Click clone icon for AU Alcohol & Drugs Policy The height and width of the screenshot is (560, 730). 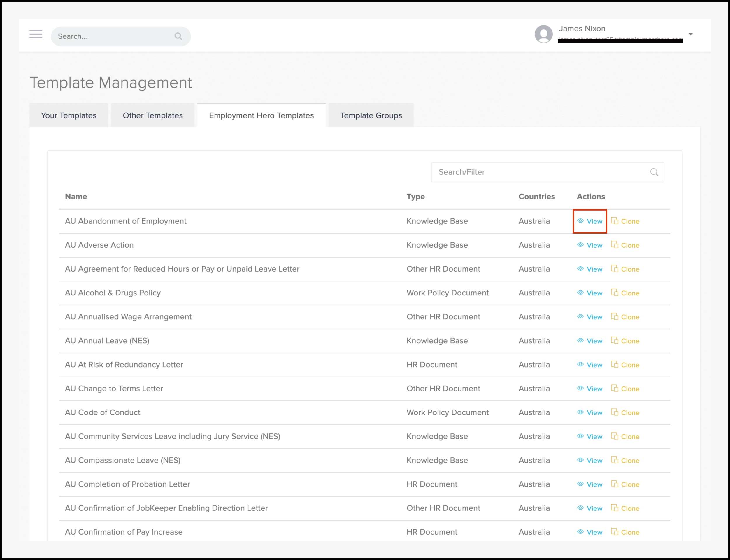pos(614,293)
